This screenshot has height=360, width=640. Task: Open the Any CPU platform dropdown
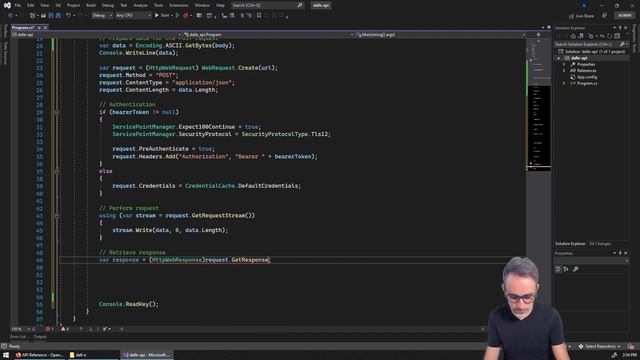133,16
